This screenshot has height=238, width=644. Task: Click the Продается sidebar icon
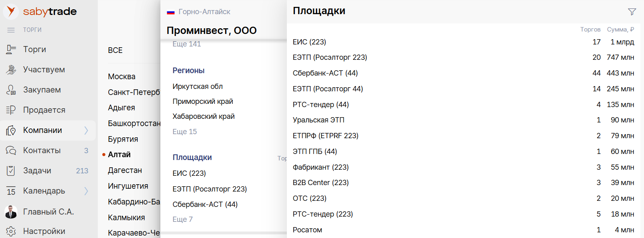click(11, 110)
